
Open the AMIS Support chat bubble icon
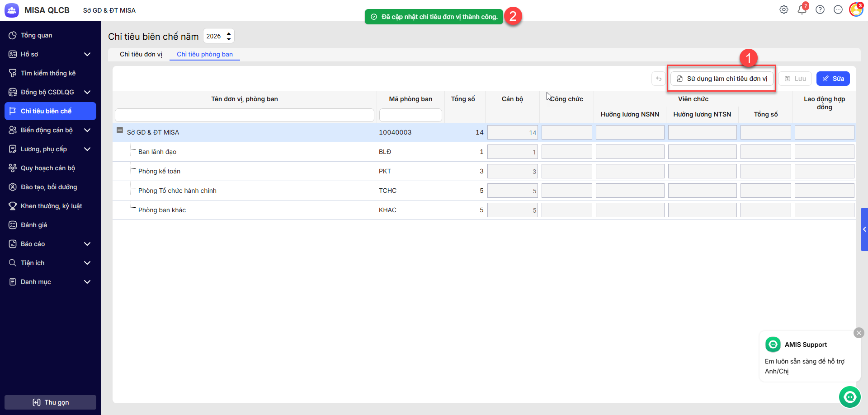[x=850, y=397]
